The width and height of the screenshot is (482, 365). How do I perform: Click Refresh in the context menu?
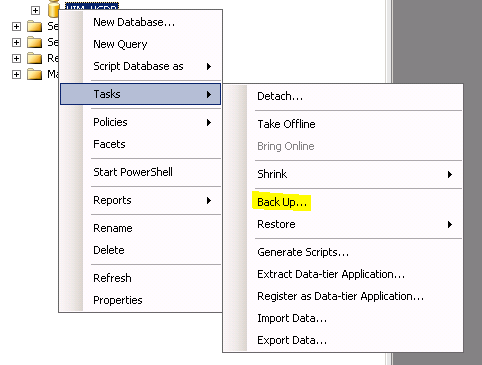(x=140, y=278)
